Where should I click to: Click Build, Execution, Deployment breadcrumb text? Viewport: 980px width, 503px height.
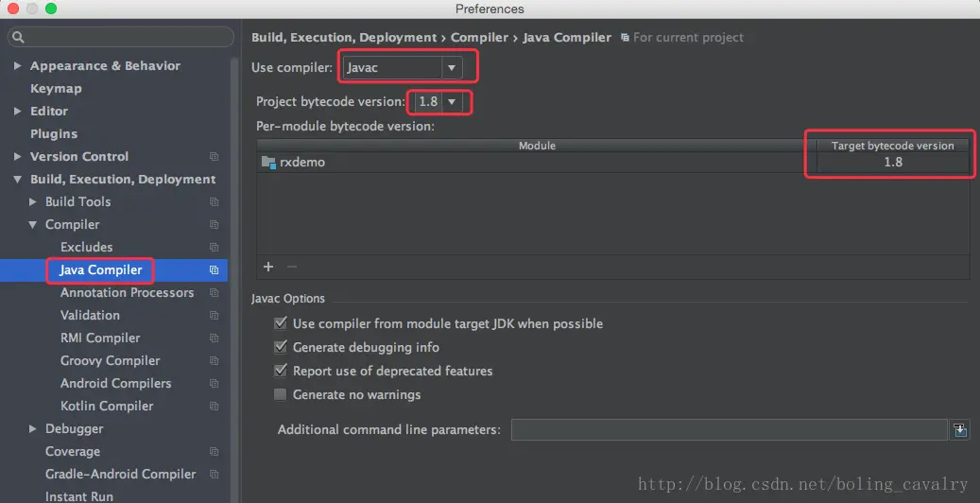coord(344,38)
